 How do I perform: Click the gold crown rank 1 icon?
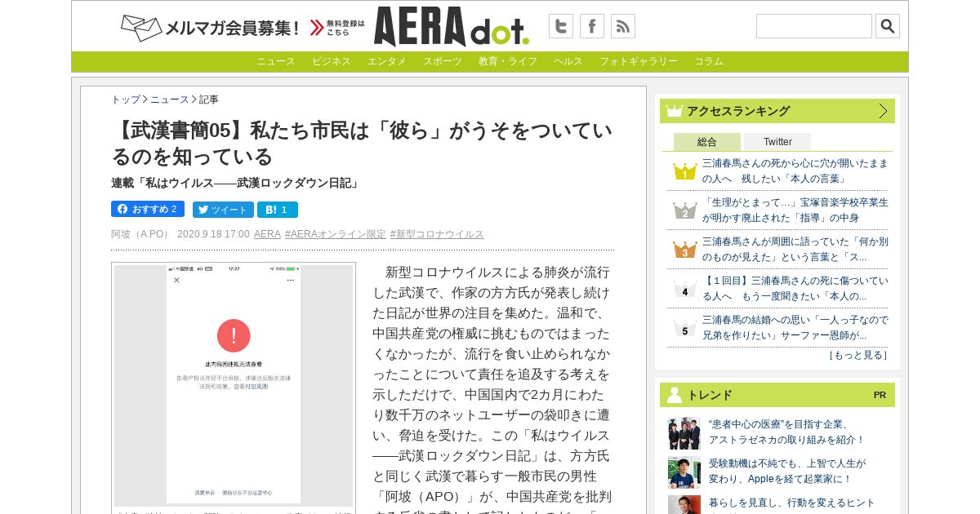(x=684, y=172)
